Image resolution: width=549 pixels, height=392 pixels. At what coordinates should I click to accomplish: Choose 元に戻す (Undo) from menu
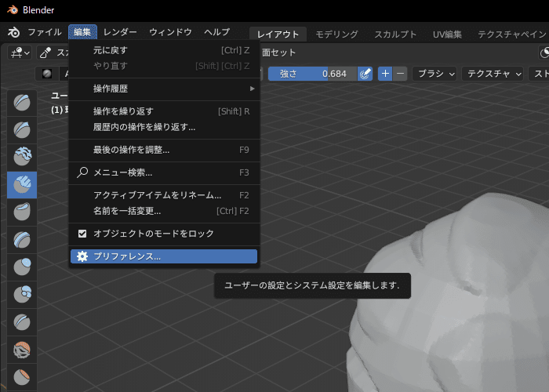pos(164,50)
